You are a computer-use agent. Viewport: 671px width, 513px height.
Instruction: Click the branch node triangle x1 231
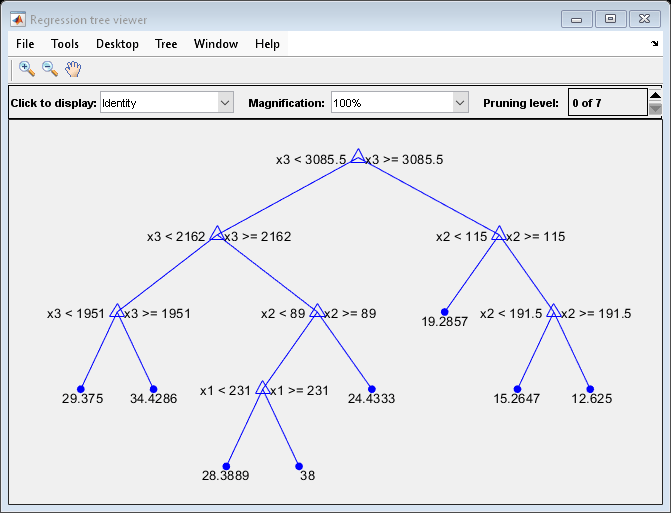point(263,387)
